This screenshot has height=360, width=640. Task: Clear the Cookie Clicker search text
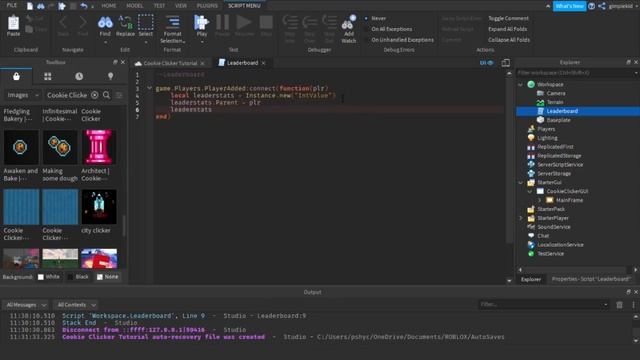(x=95, y=95)
